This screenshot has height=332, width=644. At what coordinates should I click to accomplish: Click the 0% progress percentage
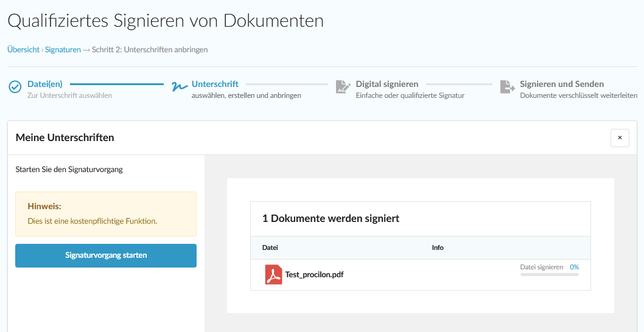click(574, 267)
